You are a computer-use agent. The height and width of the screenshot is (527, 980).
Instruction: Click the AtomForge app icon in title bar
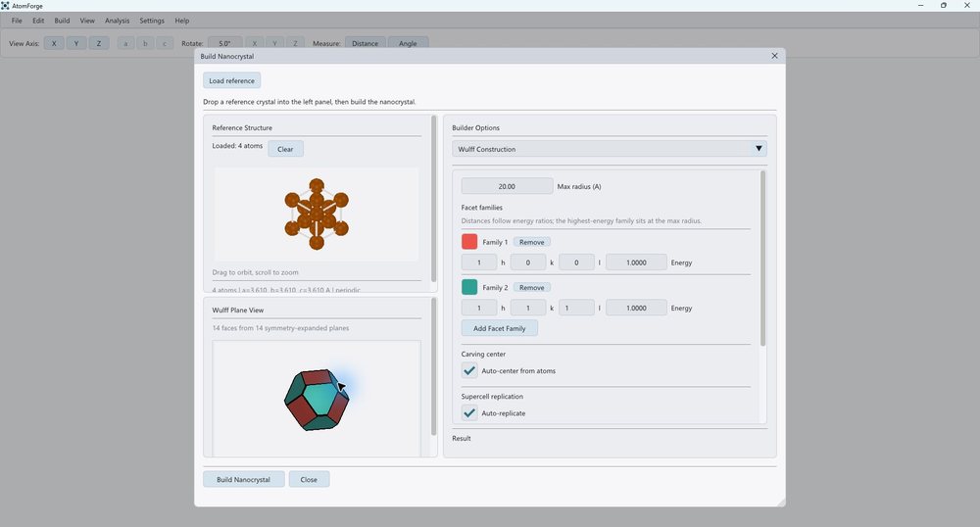tap(5, 5)
